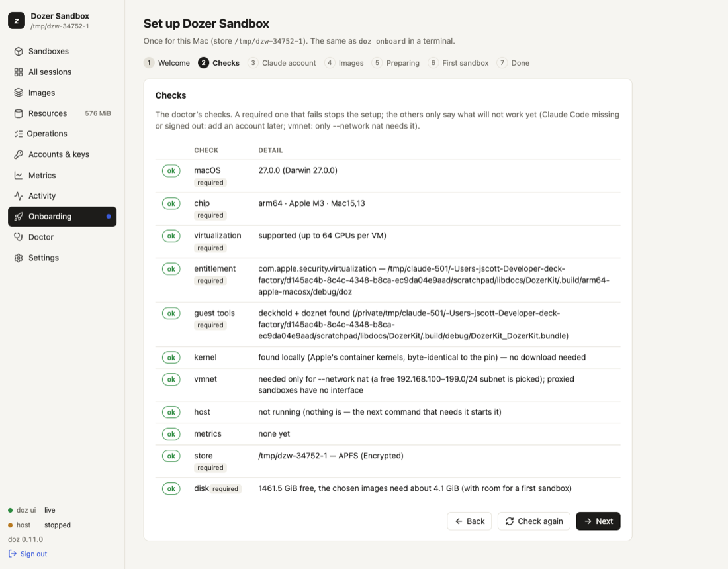Open Accounts & keys page
Image resolution: width=728 pixels, height=569 pixels.
click(62, 154)
